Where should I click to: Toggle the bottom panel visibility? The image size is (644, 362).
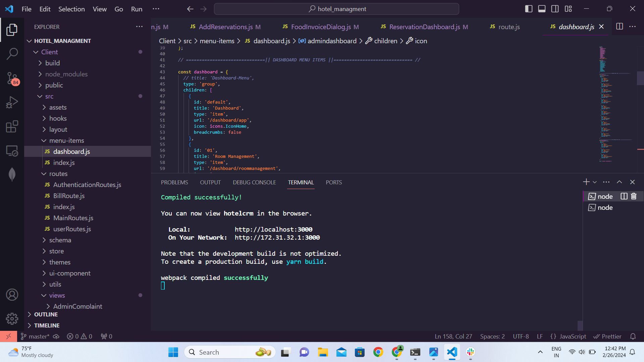click(x=542, y=9)
